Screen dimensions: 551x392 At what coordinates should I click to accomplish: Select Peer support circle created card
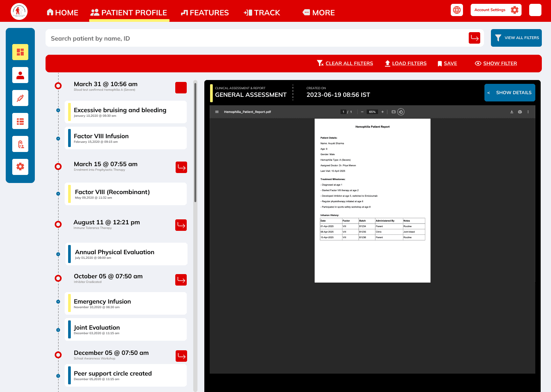[x=126, y=375]
